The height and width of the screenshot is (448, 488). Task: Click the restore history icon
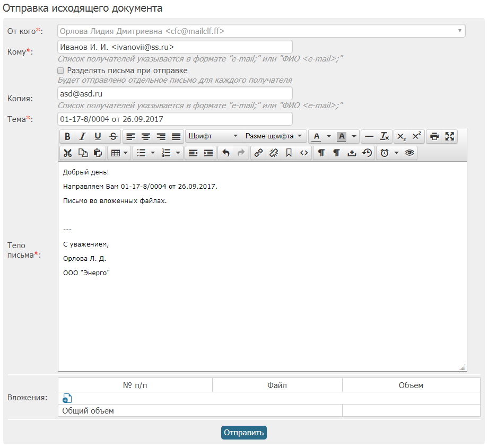[x=367, y=153]
